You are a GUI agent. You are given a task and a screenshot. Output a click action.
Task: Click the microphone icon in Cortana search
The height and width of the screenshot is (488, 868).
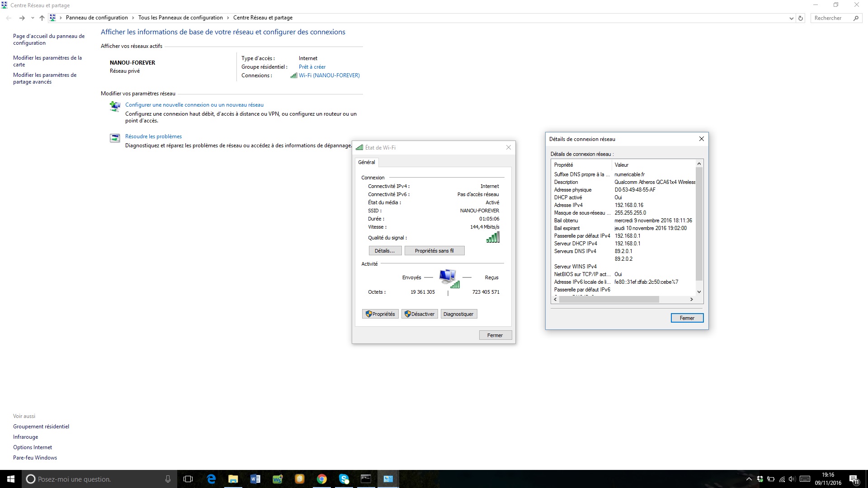pyautogui.click(x=168, y=479)
